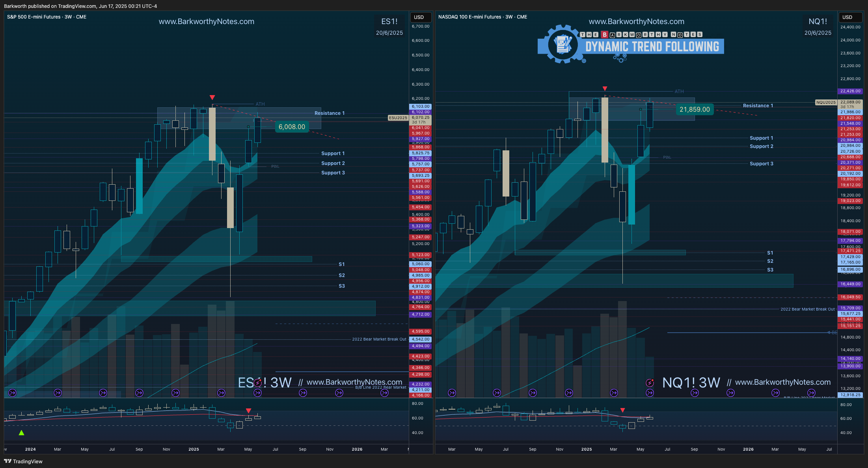Image resolution: width=868 pixels, height=468 pixels.
Task: Click the Dynamic Trend Following gear logo
Action: click(563, 44)
